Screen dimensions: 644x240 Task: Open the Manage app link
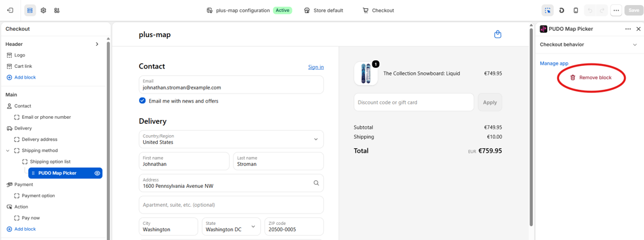[x=554, y=63]
